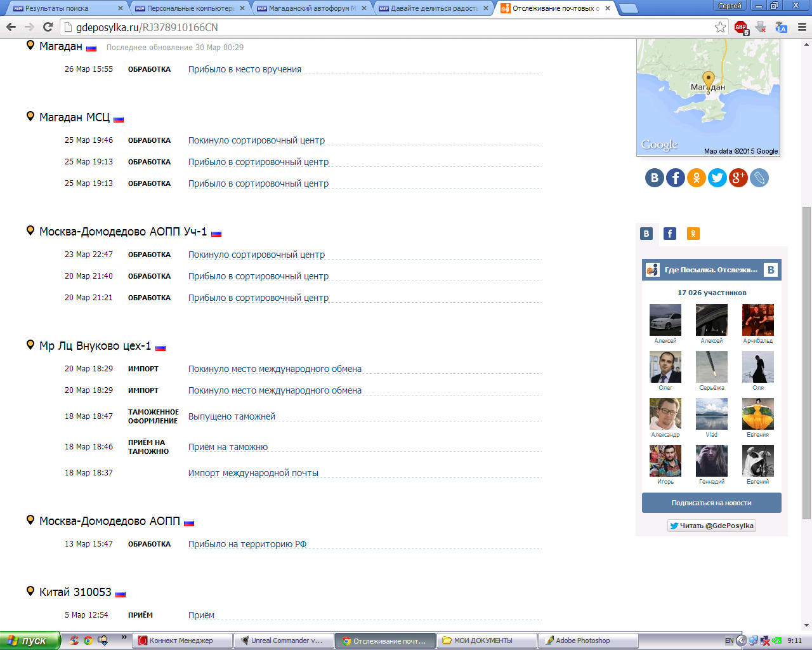The width and height of the screenshot is (812, 650).
Task: Expand hidden system tray icons
Action: coord(740,640)
